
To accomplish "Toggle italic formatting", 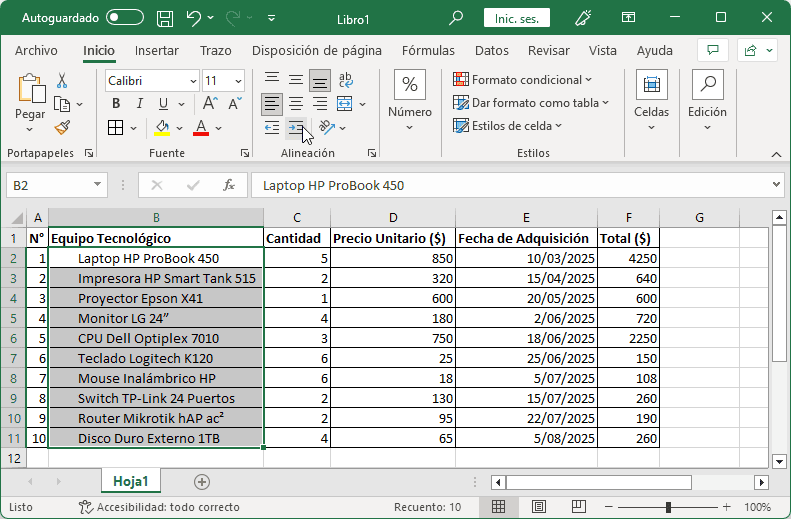I will pyautogui.click(x=138, y=103).
